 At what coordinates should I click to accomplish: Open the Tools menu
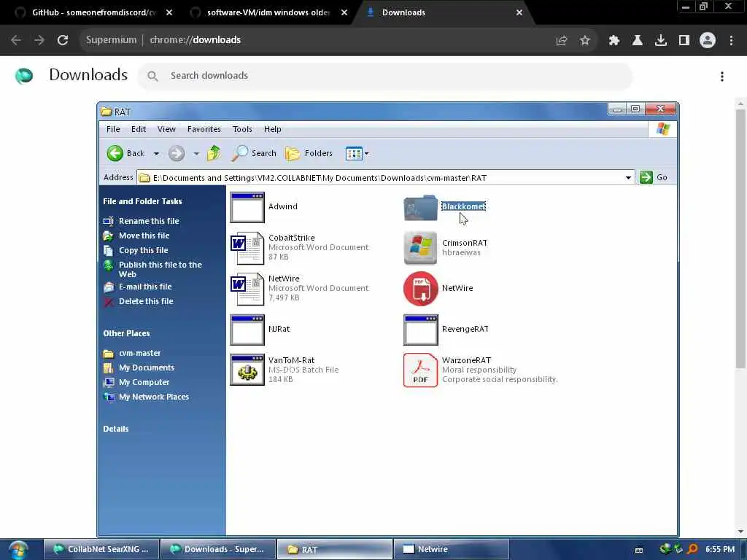point(242,129)
